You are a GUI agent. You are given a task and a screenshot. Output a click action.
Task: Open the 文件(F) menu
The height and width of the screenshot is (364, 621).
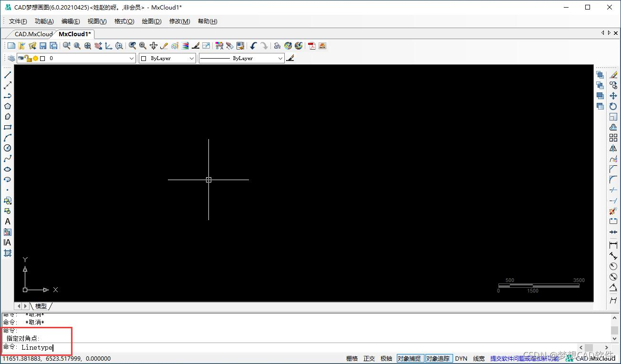pyautogui.click(x=18, y=21)
